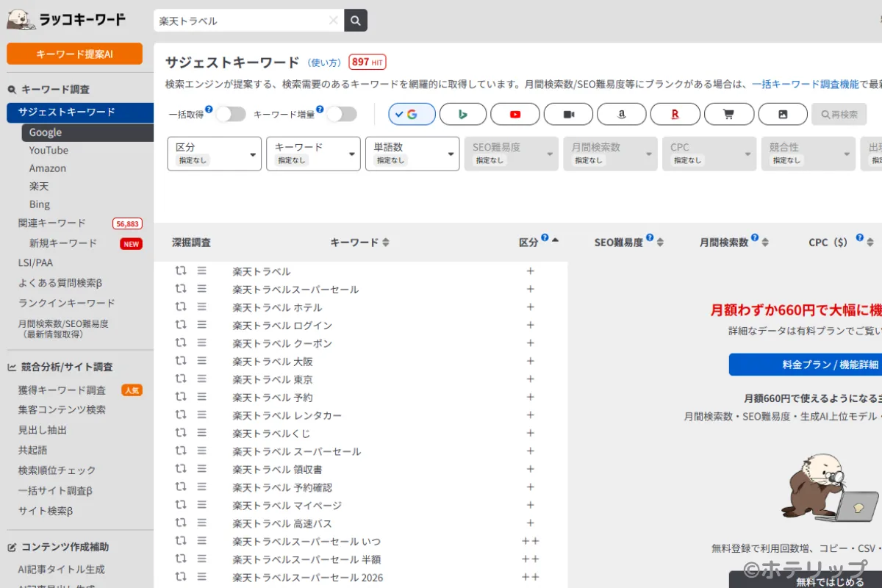Select the Amazon source icon button

tap(622, 114)
